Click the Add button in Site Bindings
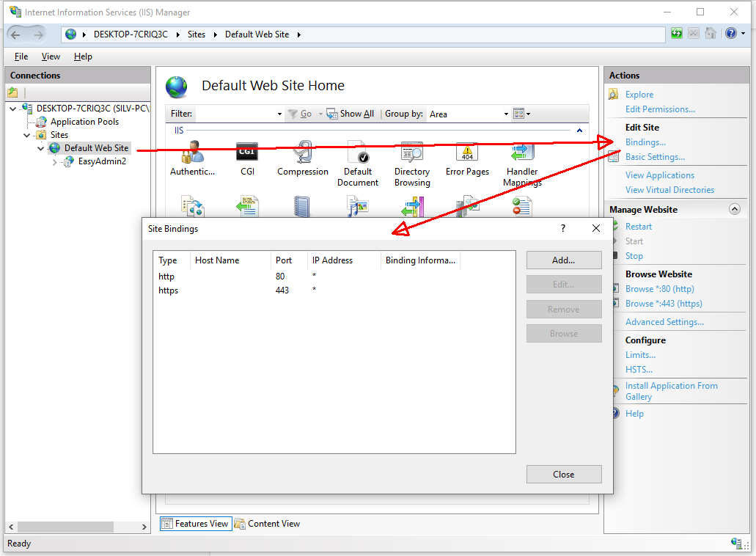This screenshot has height=556, width=756. click(563, 260)
